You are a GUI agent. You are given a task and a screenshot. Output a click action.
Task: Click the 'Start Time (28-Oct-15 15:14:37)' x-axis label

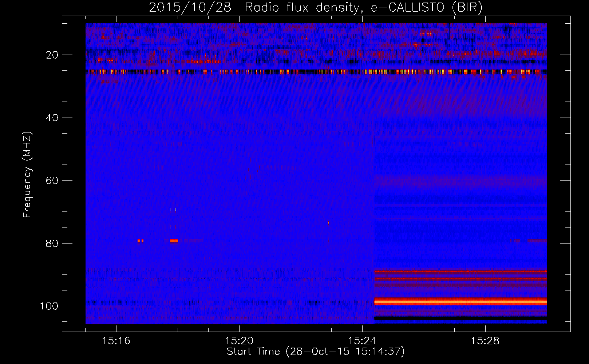point(316,352)
